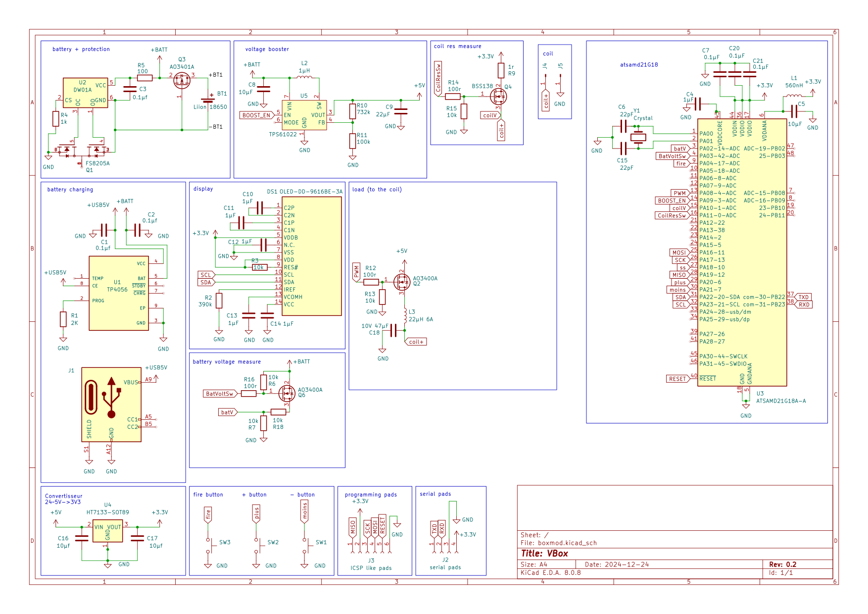
Task: Click the R1 2K PROG resistor
Action: coord(63,319)
